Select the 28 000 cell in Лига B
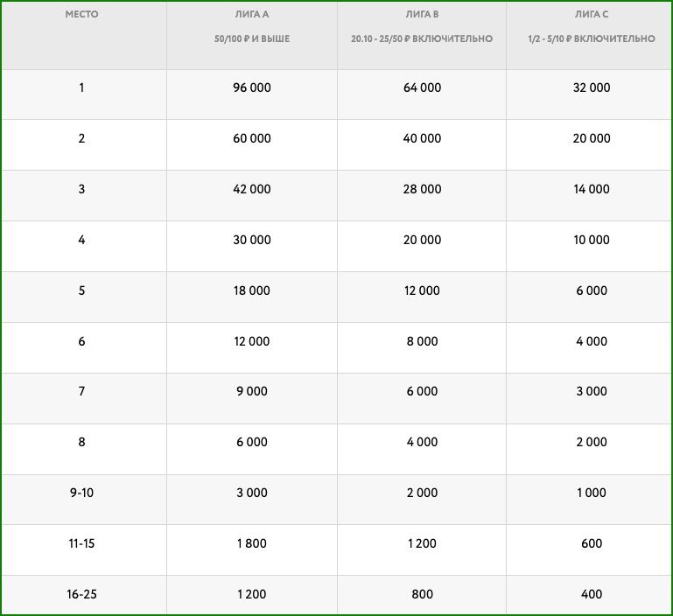 [422, 189]
